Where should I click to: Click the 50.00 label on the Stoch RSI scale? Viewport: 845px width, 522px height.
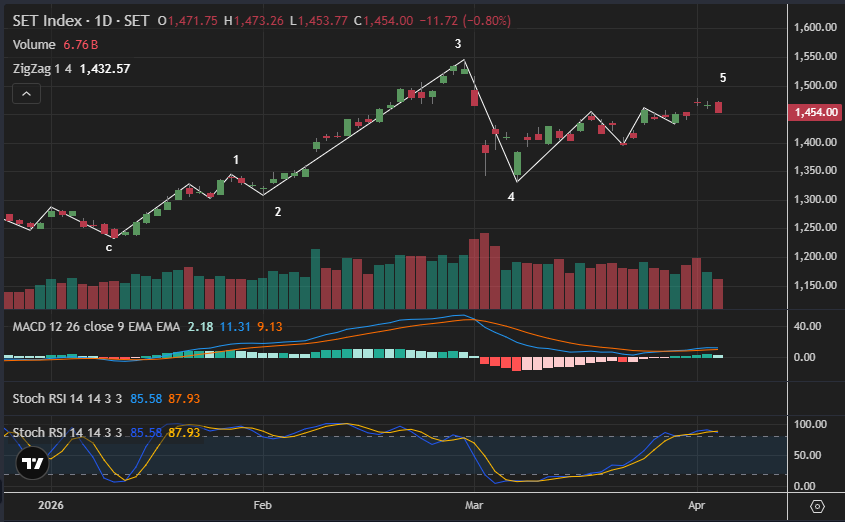coord(807,455)
